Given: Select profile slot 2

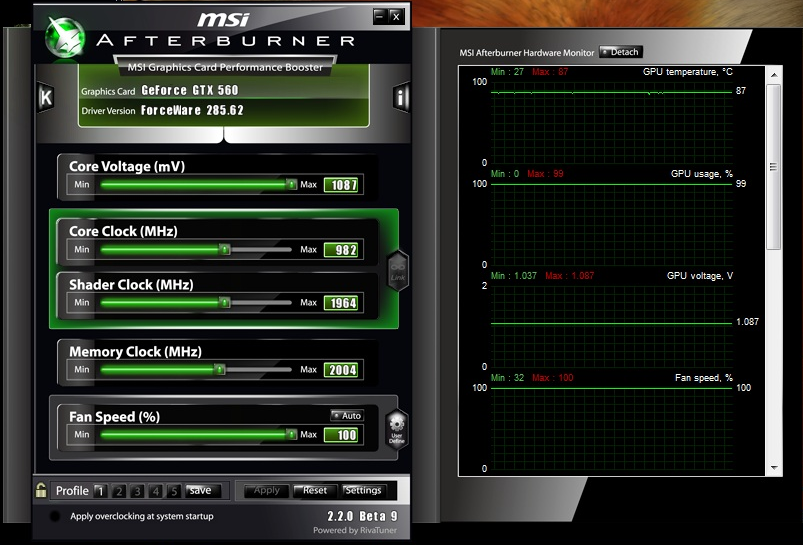Looking at the screenshot, I should 119,491.
